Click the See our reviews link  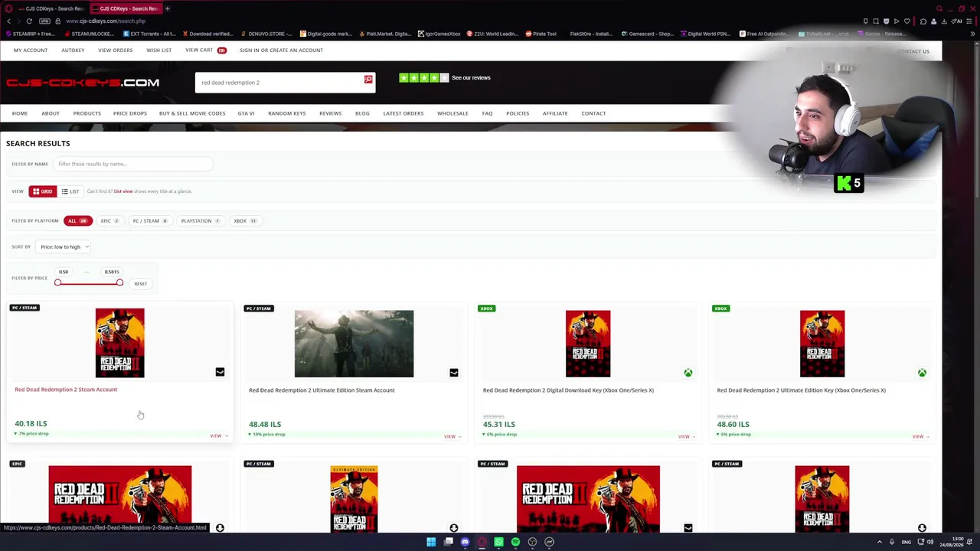pyautogui.click(x=471, y=78)
